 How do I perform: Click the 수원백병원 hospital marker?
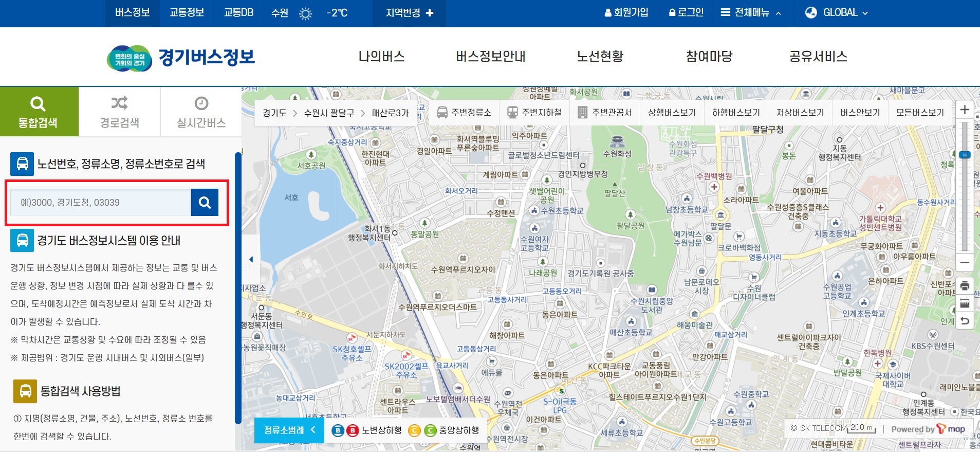714,187
